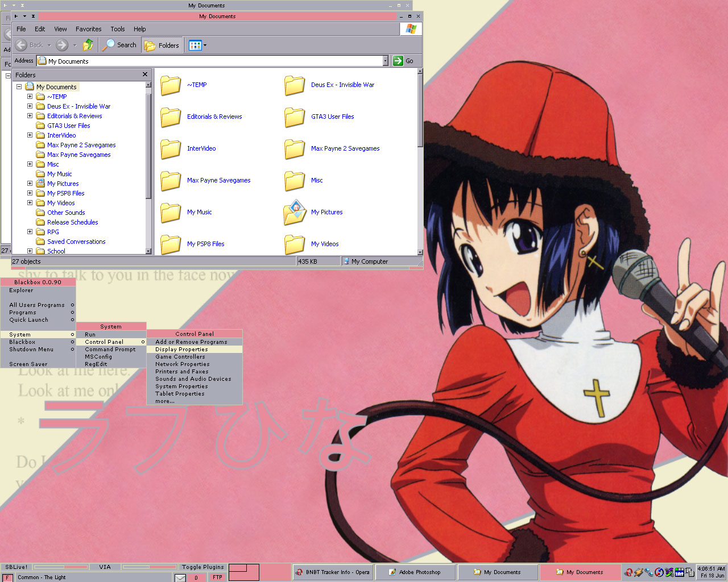Image resolution: width=728 pixels, height=582 pixels.
Task: Select InterVideo folder icon in file pane
Action: tap(171, 149)
